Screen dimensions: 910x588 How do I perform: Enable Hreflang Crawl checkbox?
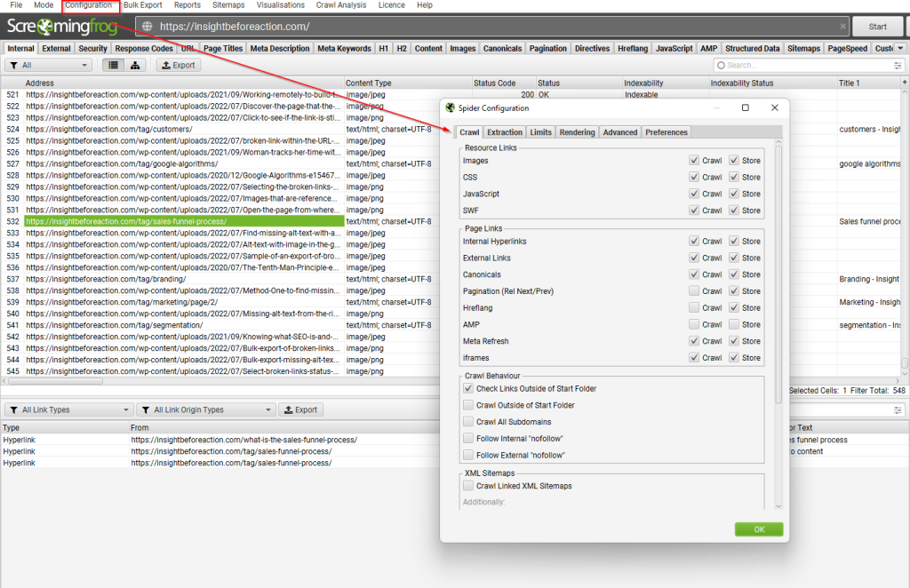[694, 307]
